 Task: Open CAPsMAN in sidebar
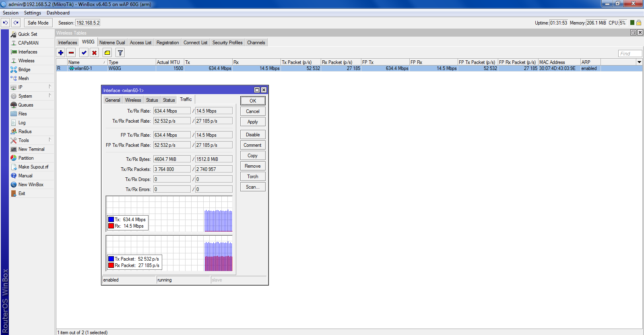[x=28, y=43]
